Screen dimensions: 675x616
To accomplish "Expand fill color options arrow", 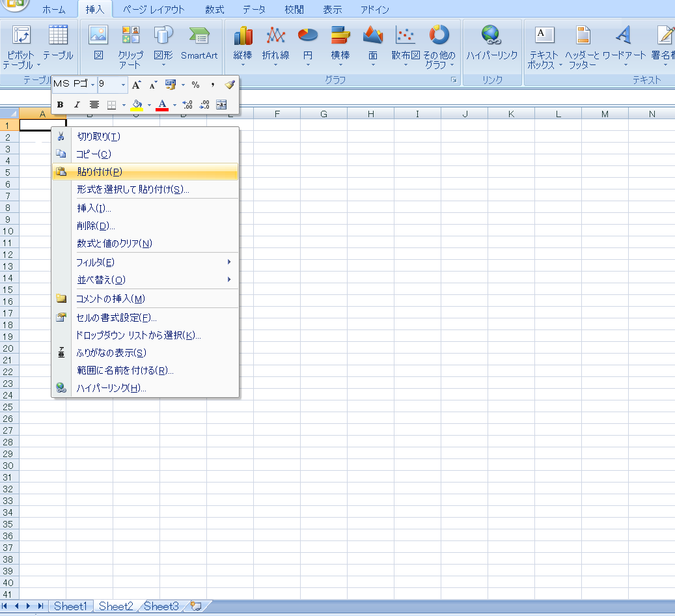I will [149, 105].
